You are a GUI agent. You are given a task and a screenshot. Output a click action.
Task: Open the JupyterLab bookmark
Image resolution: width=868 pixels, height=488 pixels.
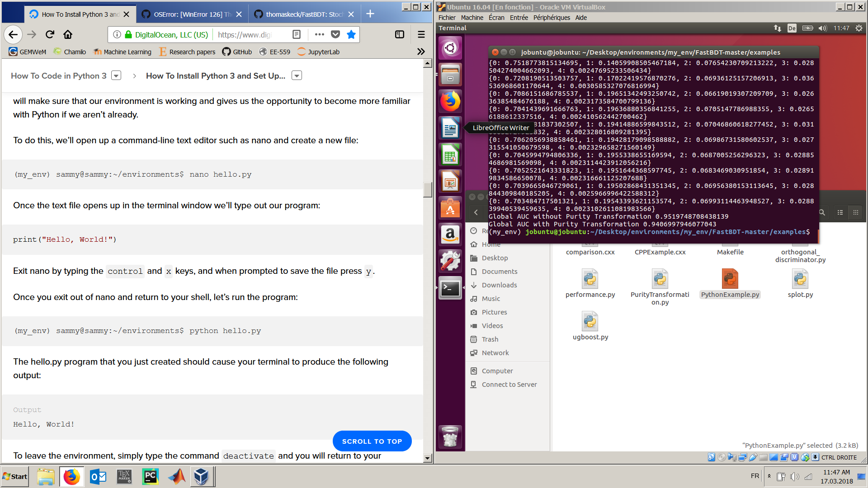click(x=318, y=52)
